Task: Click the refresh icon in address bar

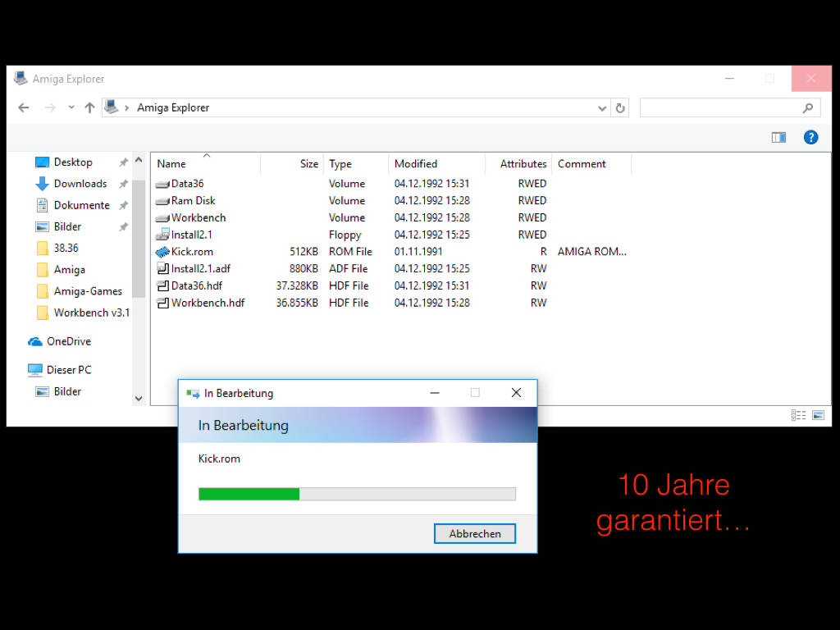Action: click(620, 108)
